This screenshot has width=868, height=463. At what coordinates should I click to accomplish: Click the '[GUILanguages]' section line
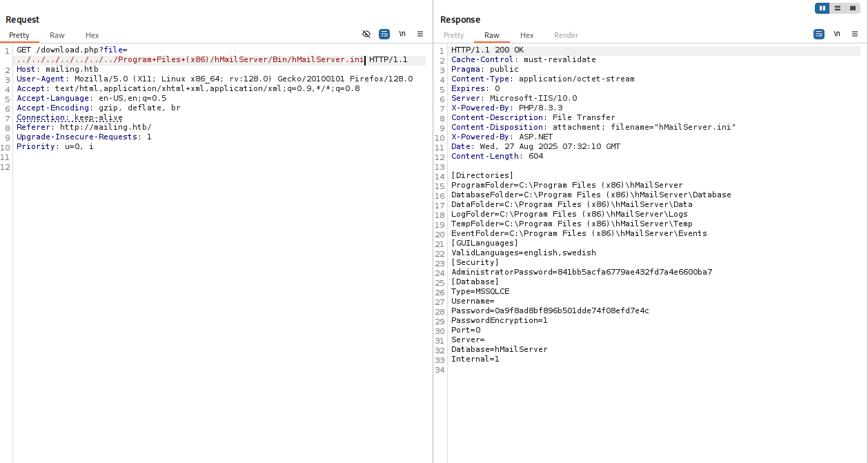[485, 243]
